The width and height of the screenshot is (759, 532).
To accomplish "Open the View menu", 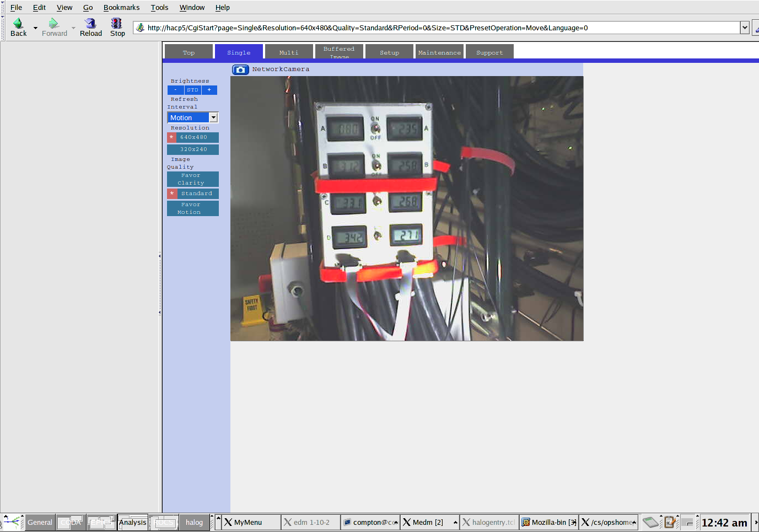I will tap(64, 7).
